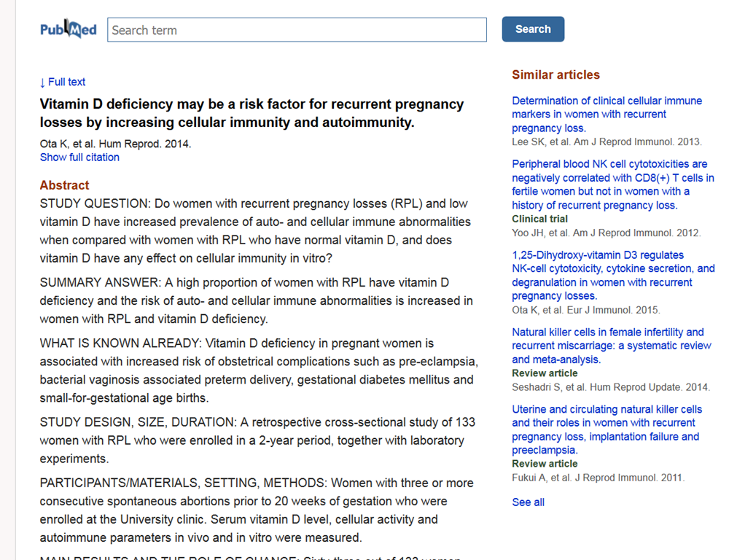Screen dimensions: 737x560
Task: Click the 'STUDY DESIGN, SIZE, DURATION:' paragraph
Action: pyautogui.click(x=257, y=440)
